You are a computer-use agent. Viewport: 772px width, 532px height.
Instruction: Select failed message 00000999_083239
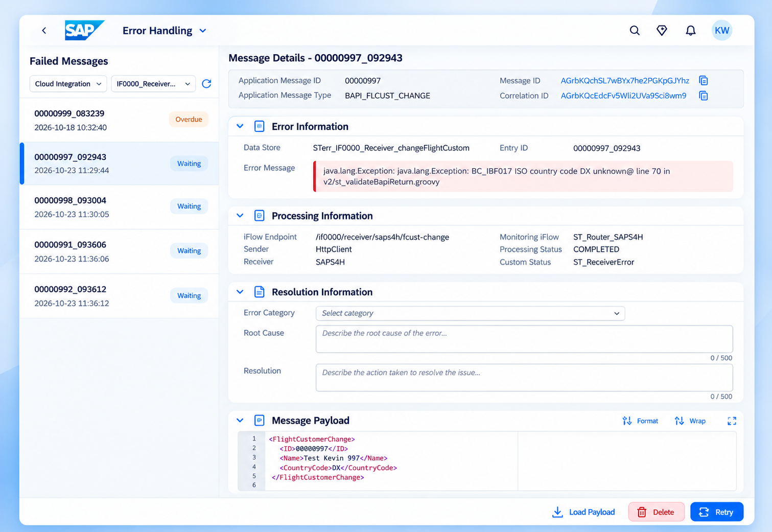click(119, 120)
